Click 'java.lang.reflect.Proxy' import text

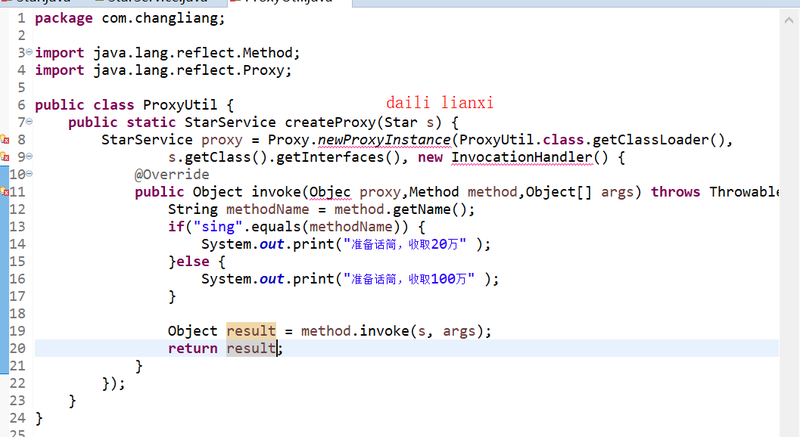[189, 70]
